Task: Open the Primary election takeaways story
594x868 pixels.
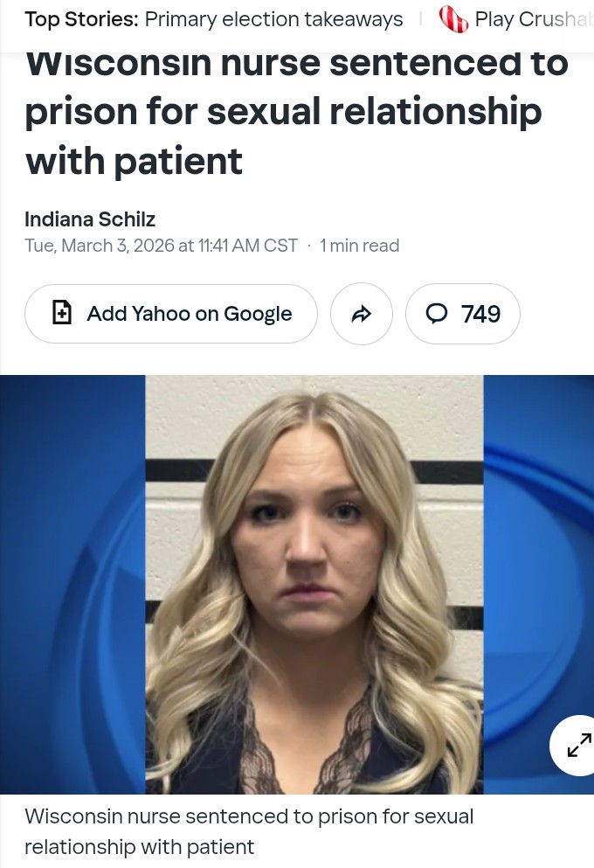Action: click(273, 19)
